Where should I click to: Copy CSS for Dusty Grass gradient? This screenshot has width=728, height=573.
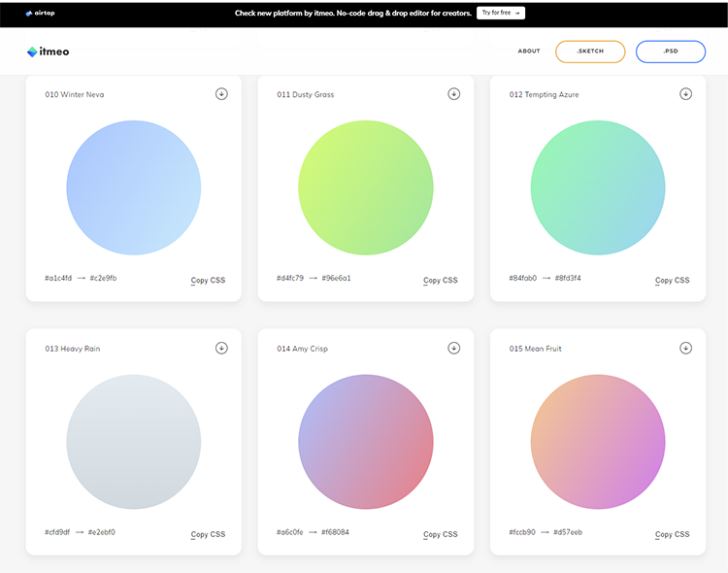click(x=440, y=280)
